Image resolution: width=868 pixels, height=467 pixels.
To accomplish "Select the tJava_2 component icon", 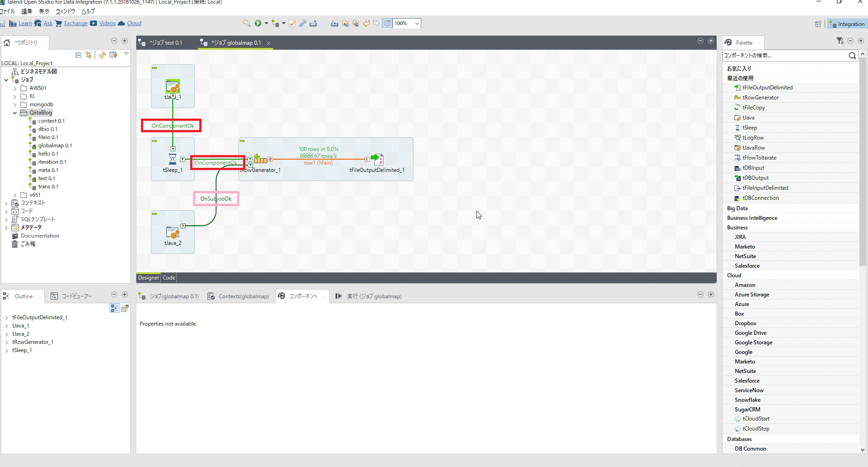I will point(172,232).
